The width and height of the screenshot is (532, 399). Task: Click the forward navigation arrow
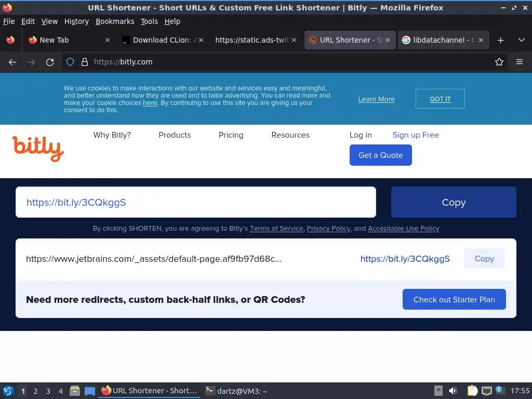coord(31,62)
